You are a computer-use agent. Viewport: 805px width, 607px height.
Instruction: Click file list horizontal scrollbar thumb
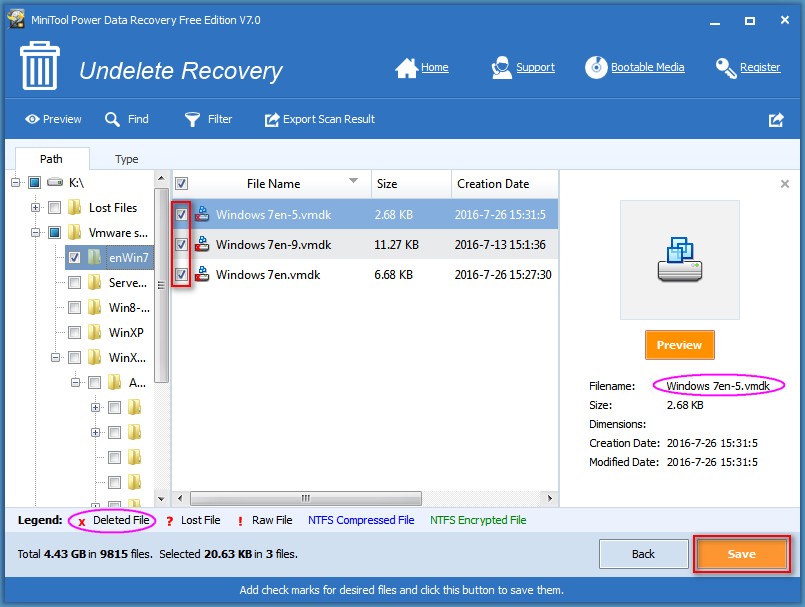(306, 498)
